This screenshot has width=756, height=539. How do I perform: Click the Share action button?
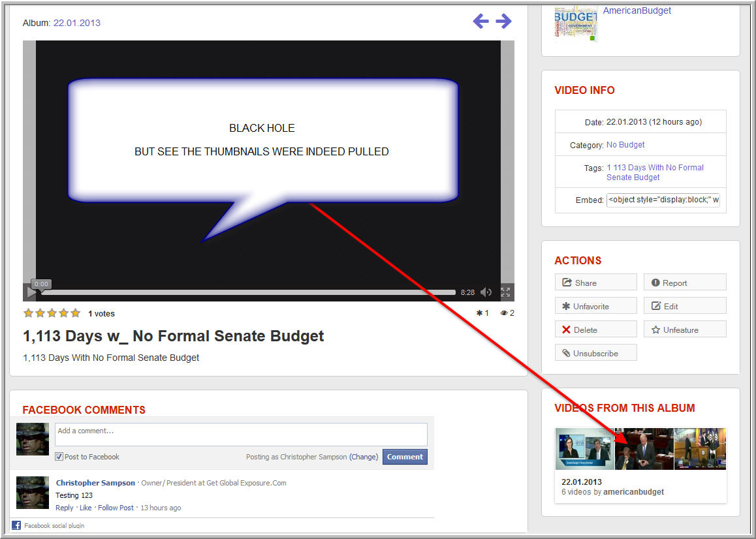[x=595, y=283]
